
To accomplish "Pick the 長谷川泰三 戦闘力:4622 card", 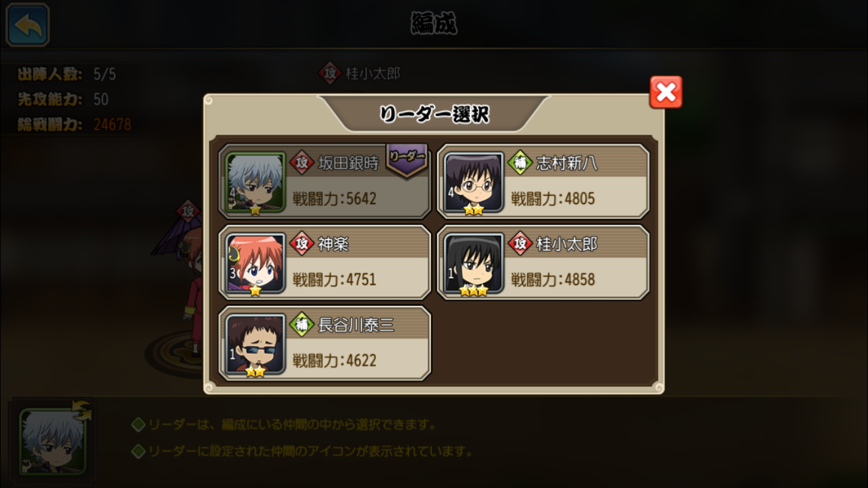I will pos(325,343).
